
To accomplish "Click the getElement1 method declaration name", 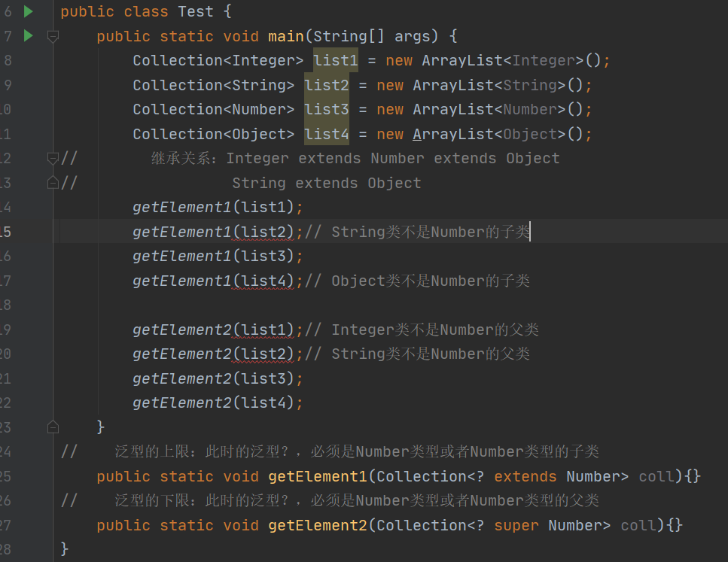I will (x=318, y=477).
